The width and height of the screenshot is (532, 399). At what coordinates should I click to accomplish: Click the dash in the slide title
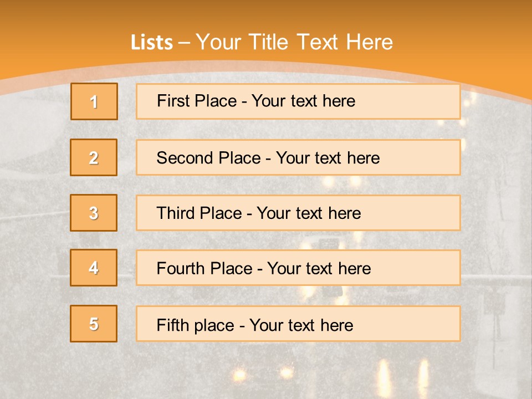pos(185,43)
